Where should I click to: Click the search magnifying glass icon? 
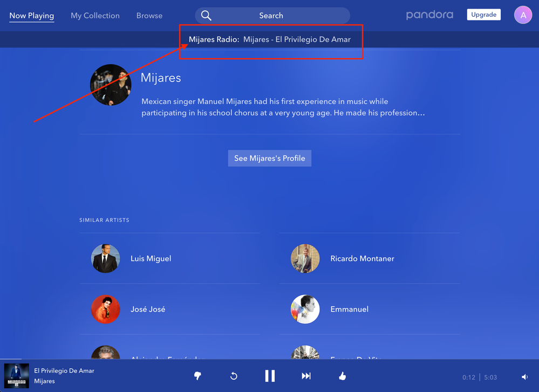(x=206, y=16)
